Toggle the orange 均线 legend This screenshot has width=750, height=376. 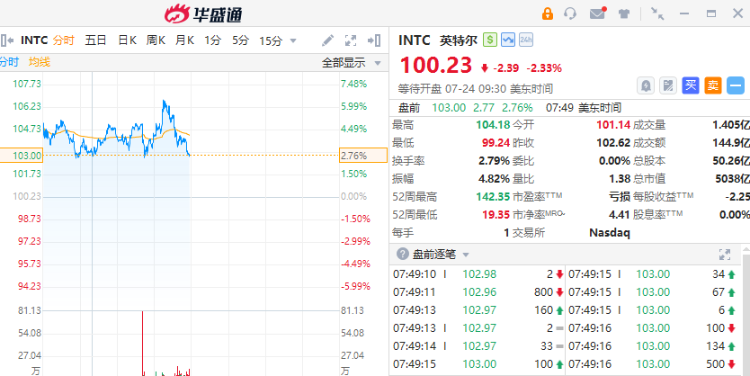39,62
